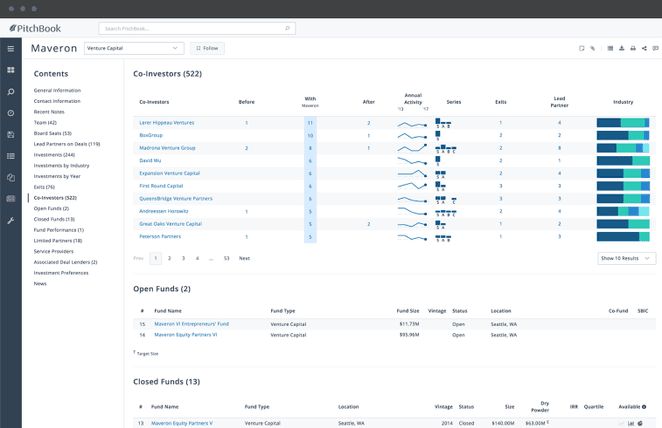Click the share icon in the top toolbar
The image size is (662, 428).
pos(645,48)
